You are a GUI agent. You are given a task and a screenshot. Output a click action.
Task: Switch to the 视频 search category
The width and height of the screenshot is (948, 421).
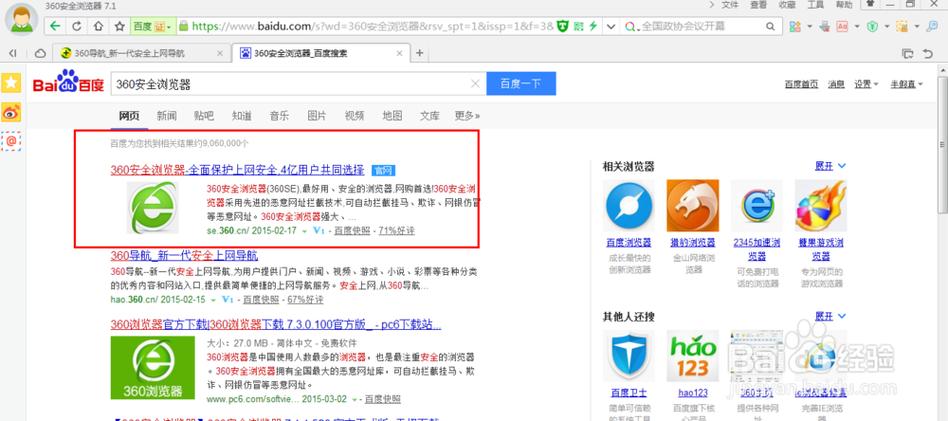point(354,116)
